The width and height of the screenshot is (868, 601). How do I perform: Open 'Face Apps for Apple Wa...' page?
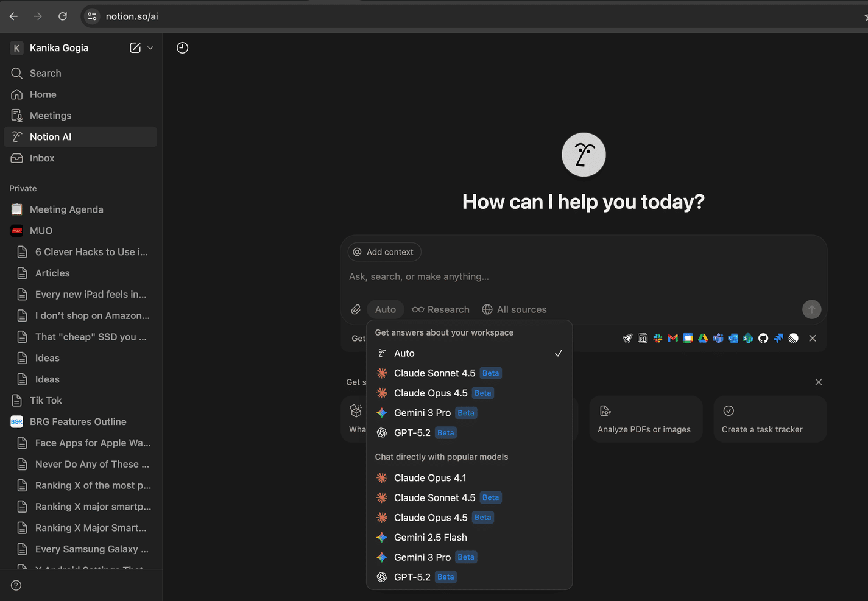pos(80,443)
